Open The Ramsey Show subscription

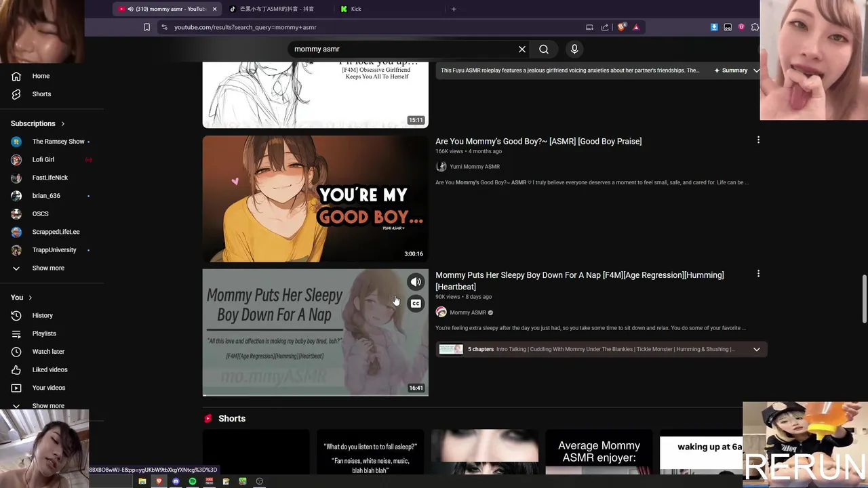(x=58, y=142)
